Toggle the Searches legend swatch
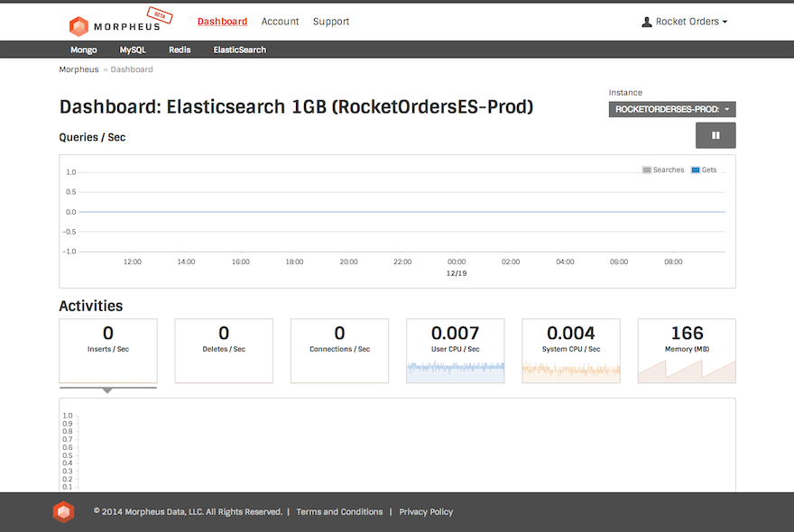 (647, 170)
